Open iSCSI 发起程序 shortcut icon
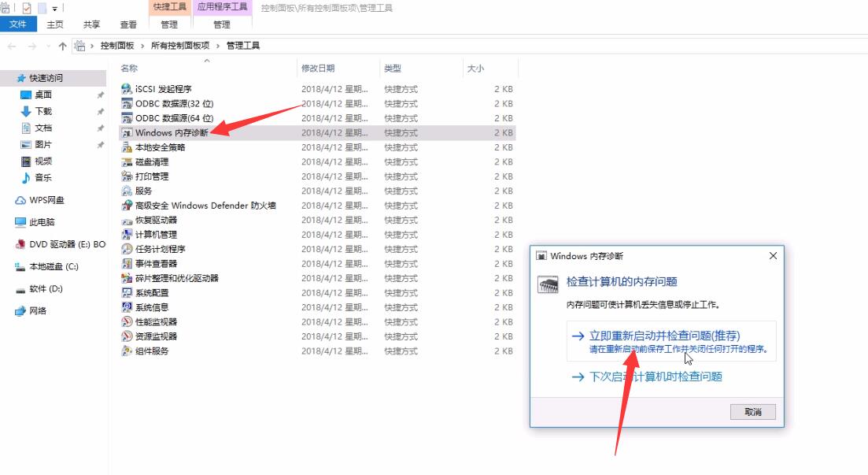 (127, 89)
